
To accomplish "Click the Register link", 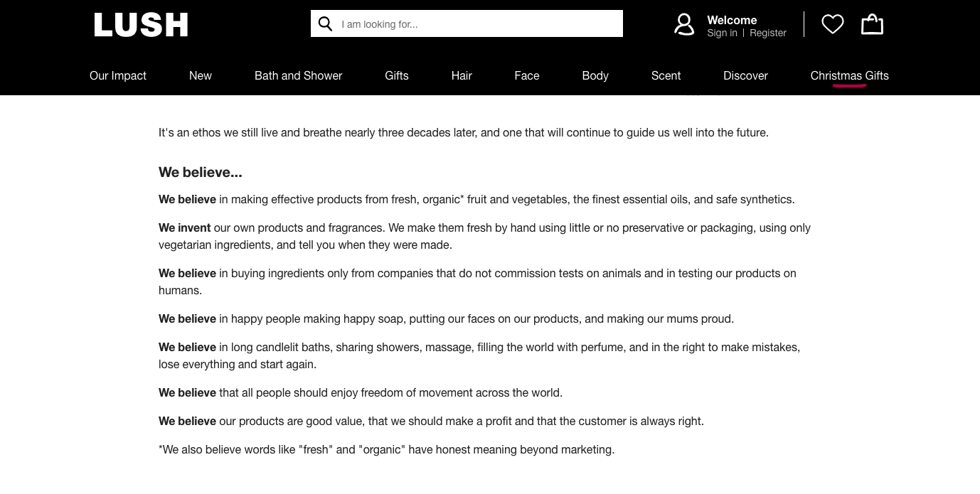I will click(768, 33).
